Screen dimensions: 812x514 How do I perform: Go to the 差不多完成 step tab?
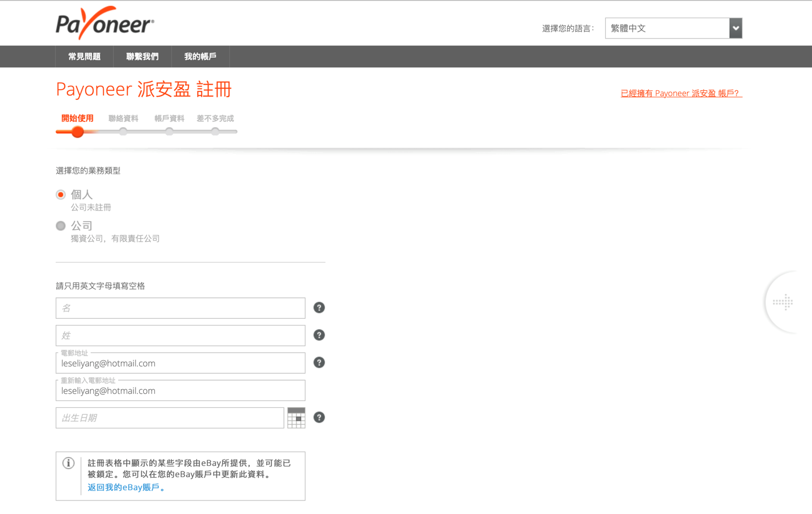click(215, 119)
